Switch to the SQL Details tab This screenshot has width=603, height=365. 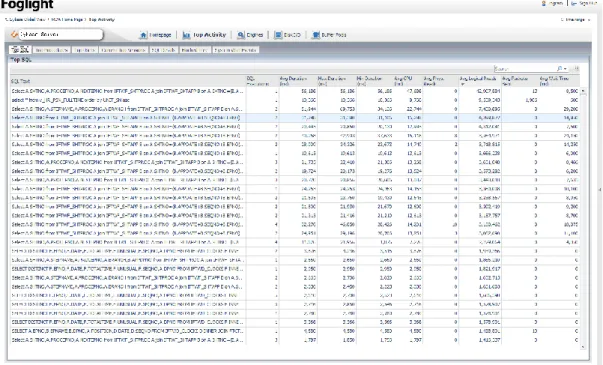click(x=163, y=50)
